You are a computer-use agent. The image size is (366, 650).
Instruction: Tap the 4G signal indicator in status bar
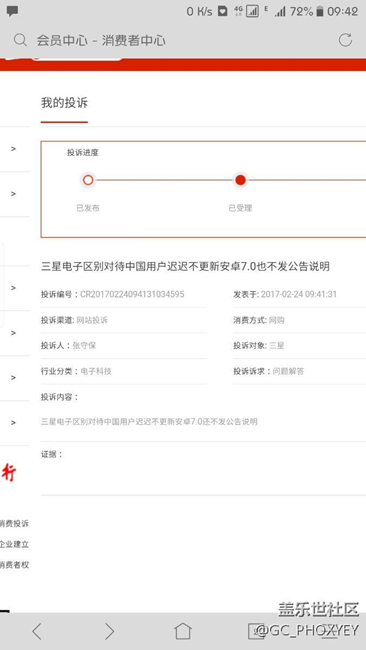tap(238, 11)
